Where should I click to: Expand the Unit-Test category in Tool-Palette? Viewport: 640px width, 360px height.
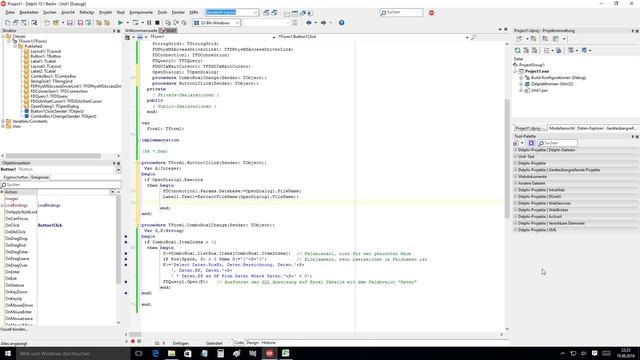(516, 156)
